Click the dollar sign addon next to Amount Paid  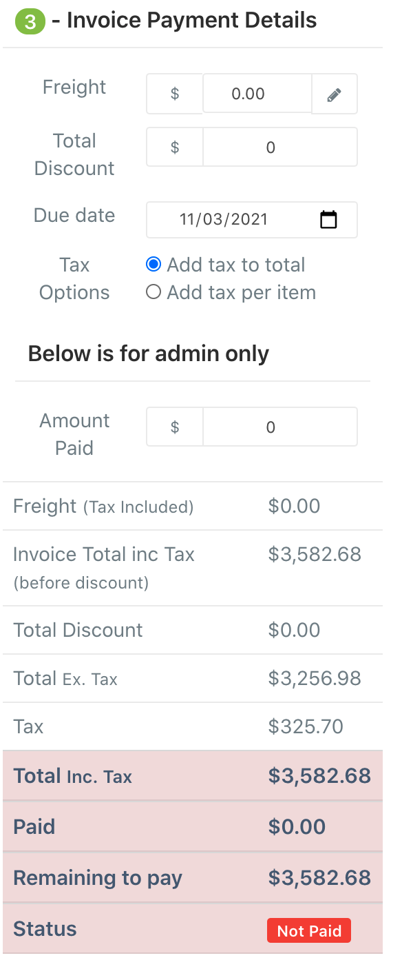point(175,427)
